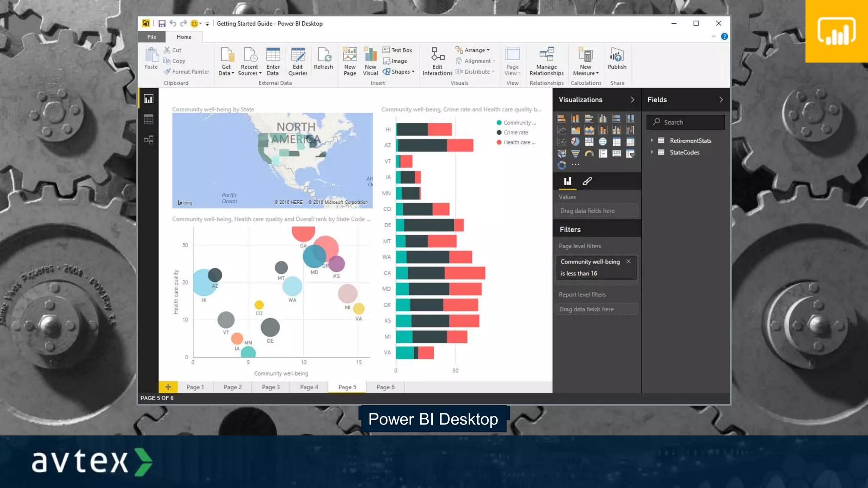Screen dimensions: 868x488
Task: Choose the Slicer visualization
Action: coord(630,153)
